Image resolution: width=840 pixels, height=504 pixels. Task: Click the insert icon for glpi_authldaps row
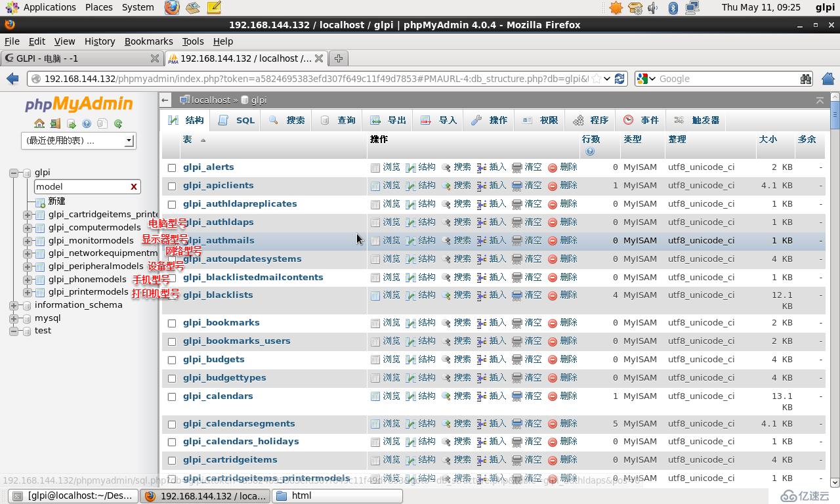[482, 223]
